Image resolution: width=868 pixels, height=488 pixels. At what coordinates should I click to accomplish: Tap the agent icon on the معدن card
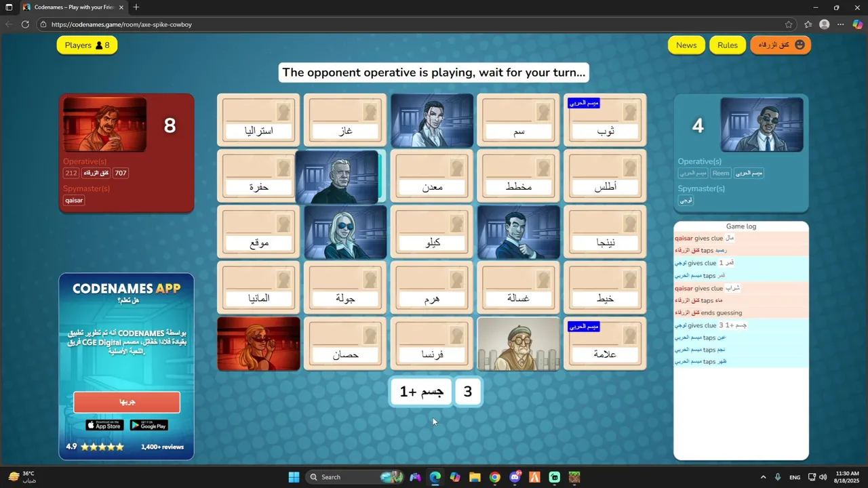click(x=456, y=168)
